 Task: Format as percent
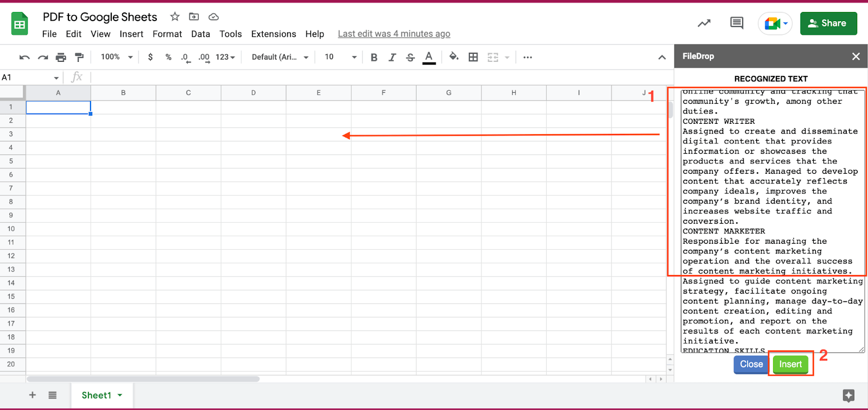point(168,57)
